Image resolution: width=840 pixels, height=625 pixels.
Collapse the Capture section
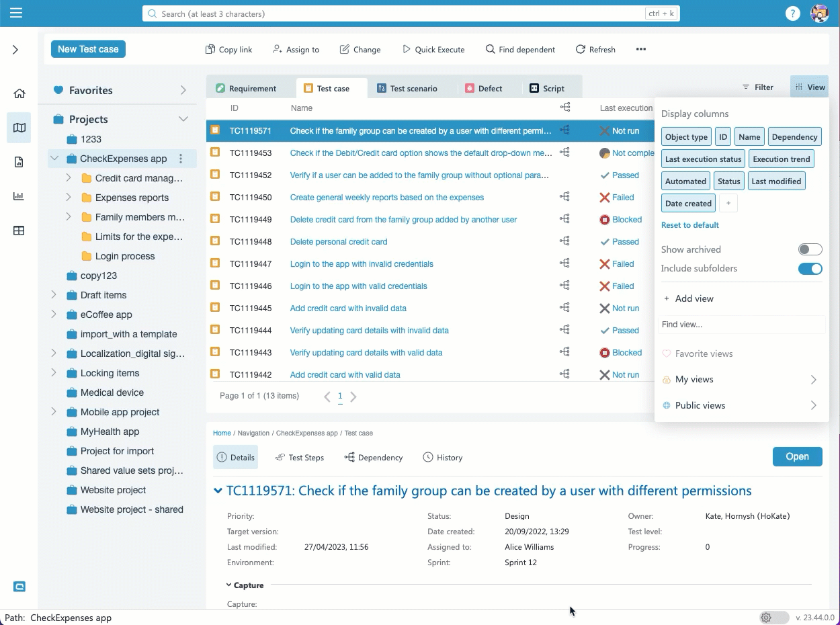230,585
